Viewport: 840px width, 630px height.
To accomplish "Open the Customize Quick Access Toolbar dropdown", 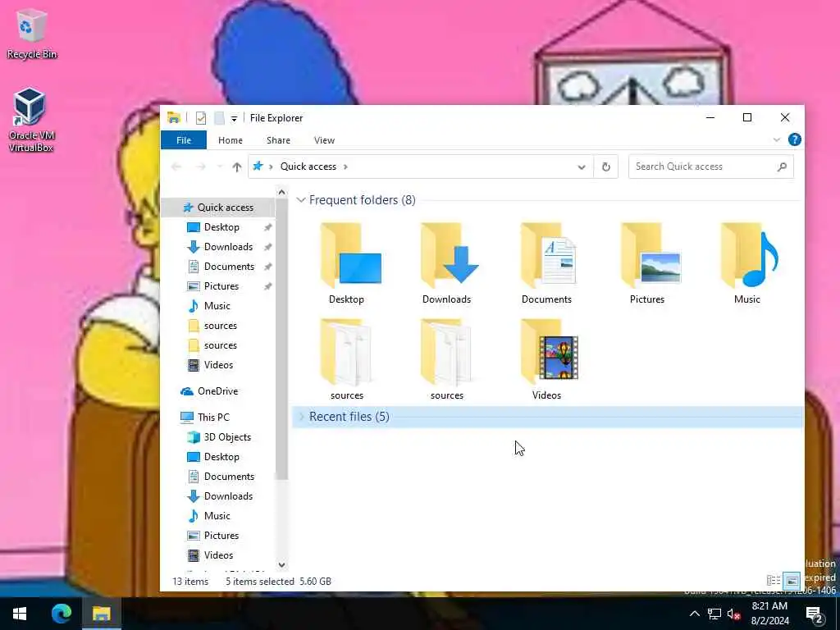I will tap(234, 118).
